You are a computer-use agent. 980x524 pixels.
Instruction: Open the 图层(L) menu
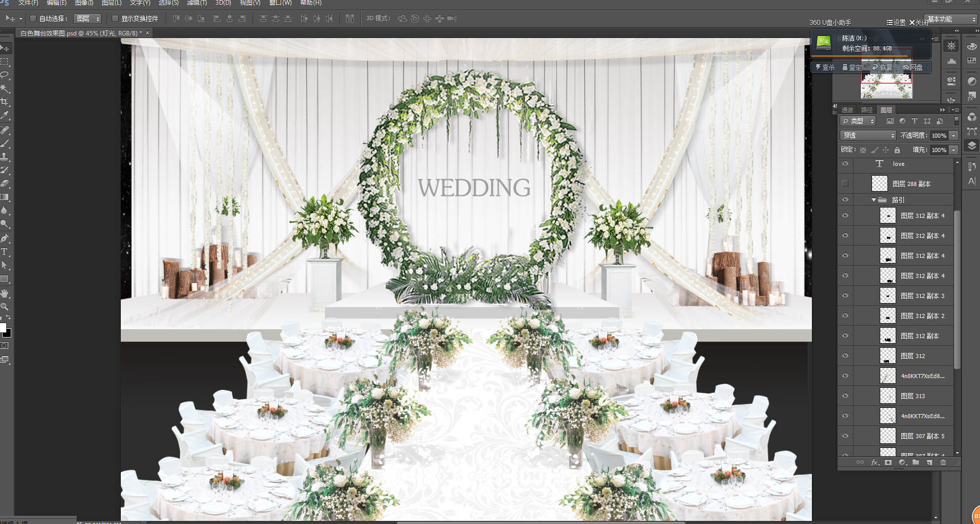112,3
